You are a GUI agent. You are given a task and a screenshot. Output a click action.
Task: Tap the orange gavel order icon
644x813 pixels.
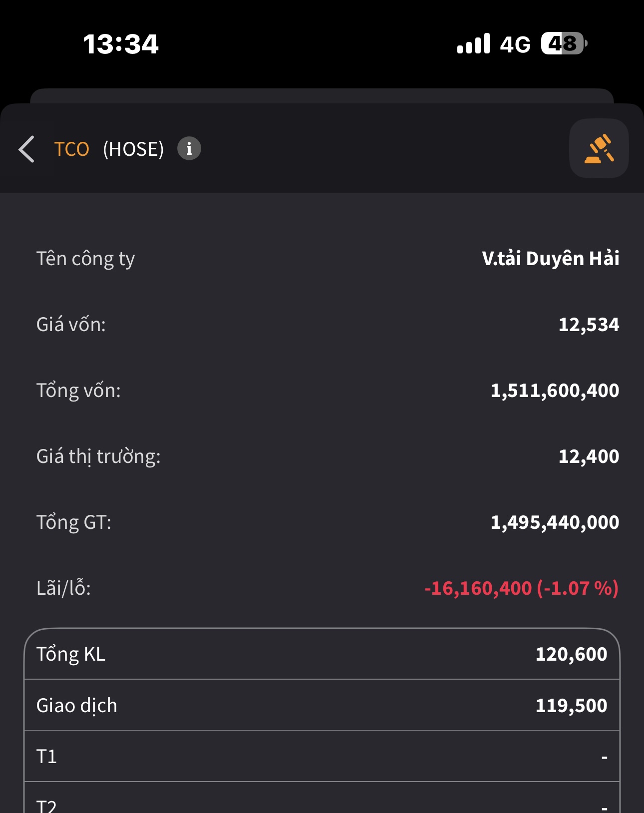[x=599, y=149]
